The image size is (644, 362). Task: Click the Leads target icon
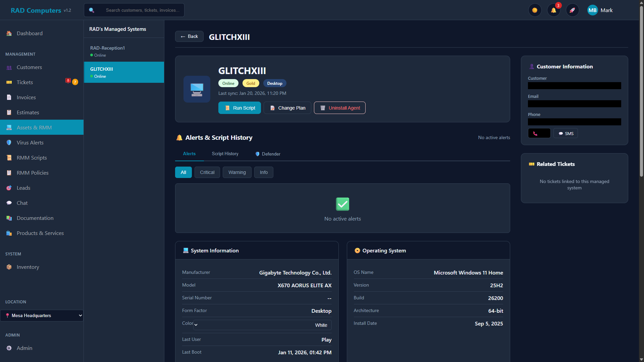9,188
